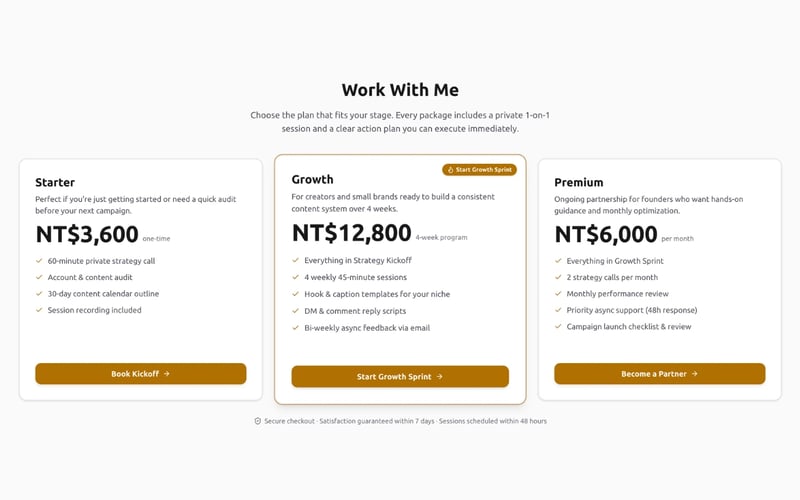Click the NT$12,800 Growth price
This screenshot has height=500, width=800.
(352, 233)
